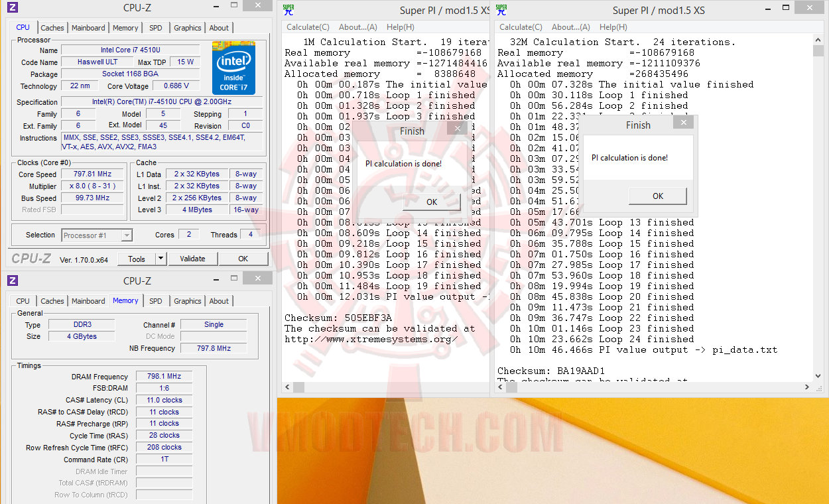Click Super PI icon in 32M window title

tap(501, 9)
